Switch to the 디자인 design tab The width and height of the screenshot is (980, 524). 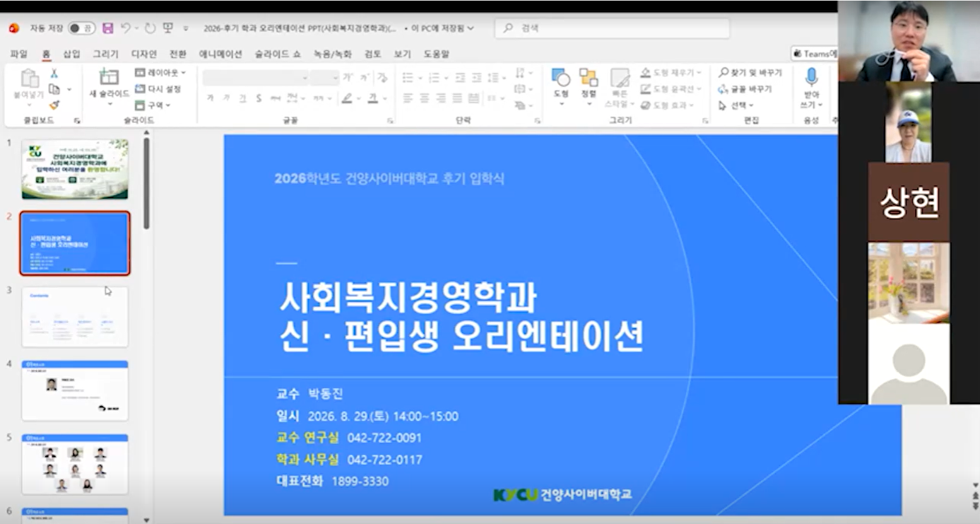click(143, 54)
